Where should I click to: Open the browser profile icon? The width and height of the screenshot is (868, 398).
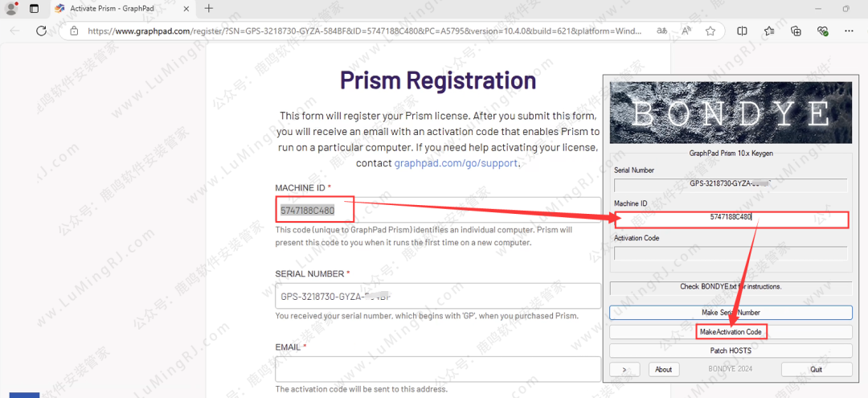tap(11, 9)
